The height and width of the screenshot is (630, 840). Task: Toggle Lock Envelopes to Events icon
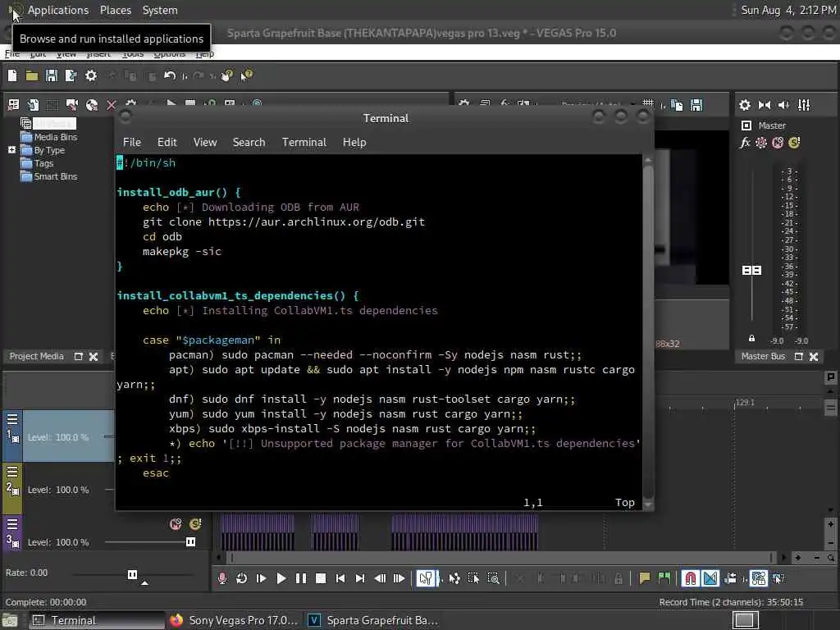pyautogui.click(x=759, y=578)
